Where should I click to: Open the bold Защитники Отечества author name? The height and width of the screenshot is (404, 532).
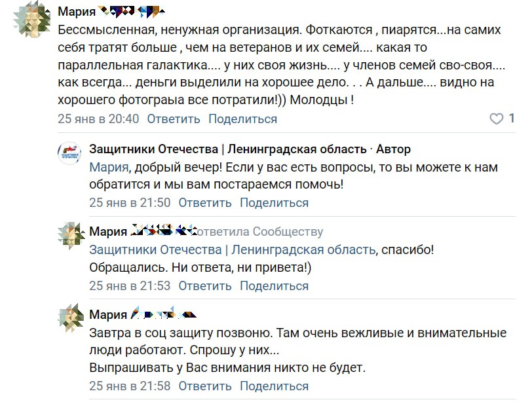point(227,149)
